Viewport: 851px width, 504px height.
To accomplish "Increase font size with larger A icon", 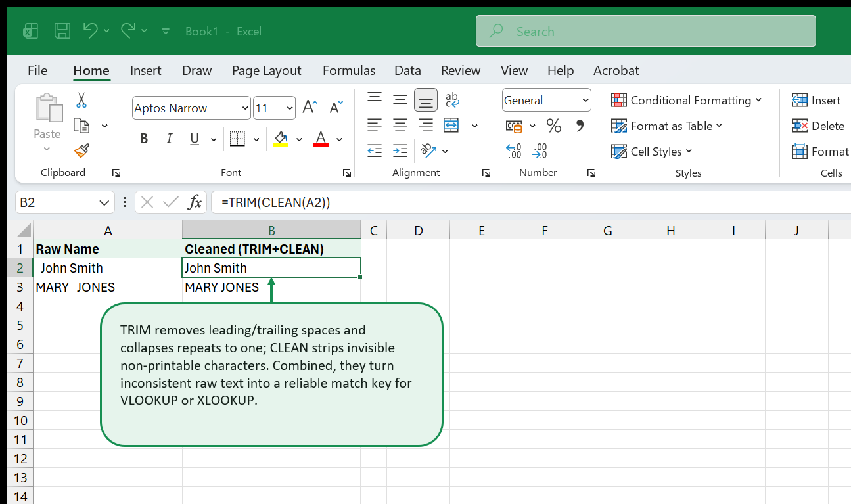I will coord(310,107).
